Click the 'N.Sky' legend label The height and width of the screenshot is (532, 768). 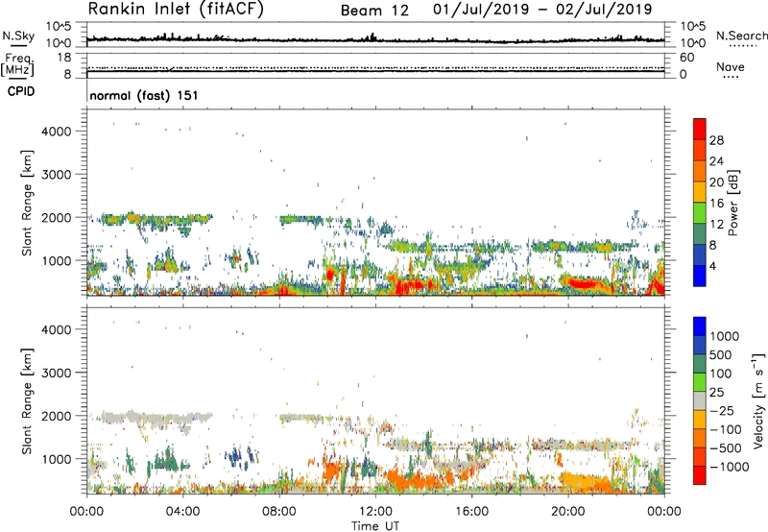(x=18, y=36)
